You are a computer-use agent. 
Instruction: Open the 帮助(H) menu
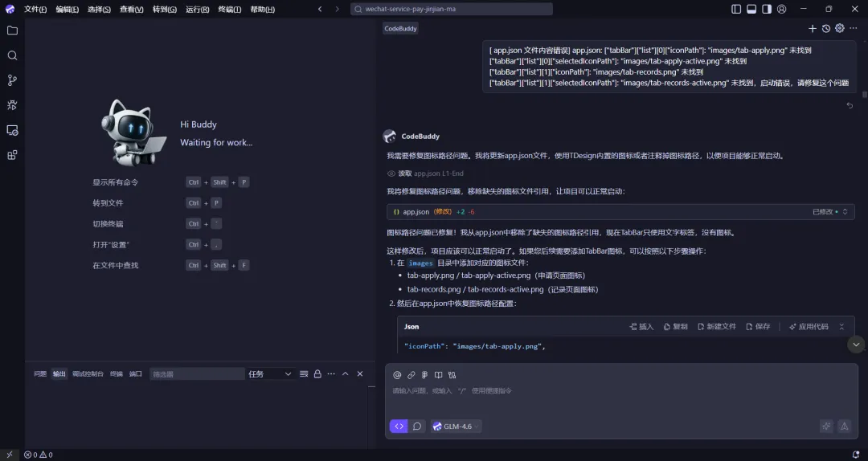(262, 10)
